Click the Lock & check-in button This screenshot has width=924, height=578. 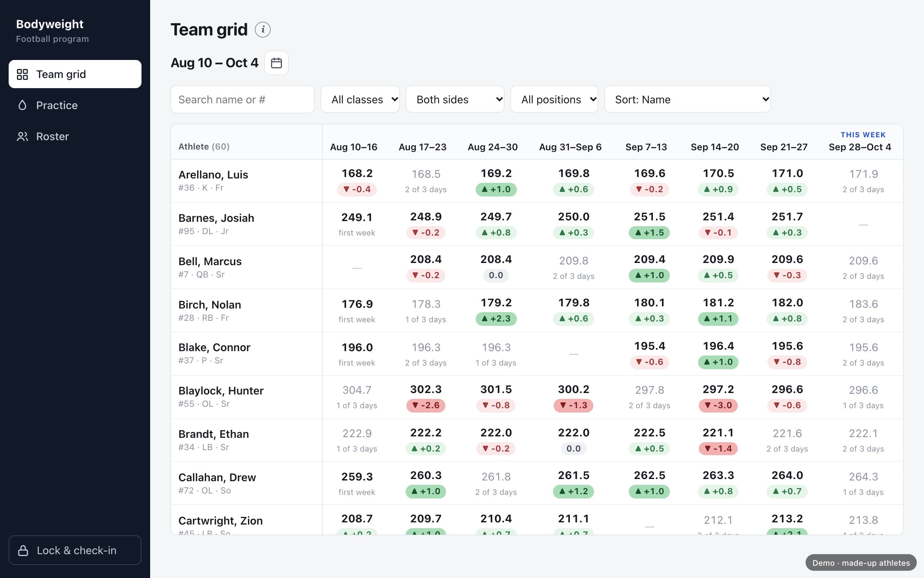[x=75, y=550]
